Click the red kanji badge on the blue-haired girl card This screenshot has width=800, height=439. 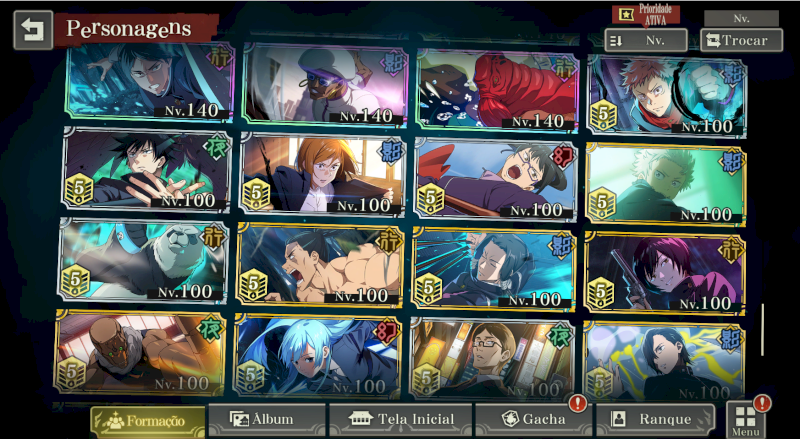(388, 334)
